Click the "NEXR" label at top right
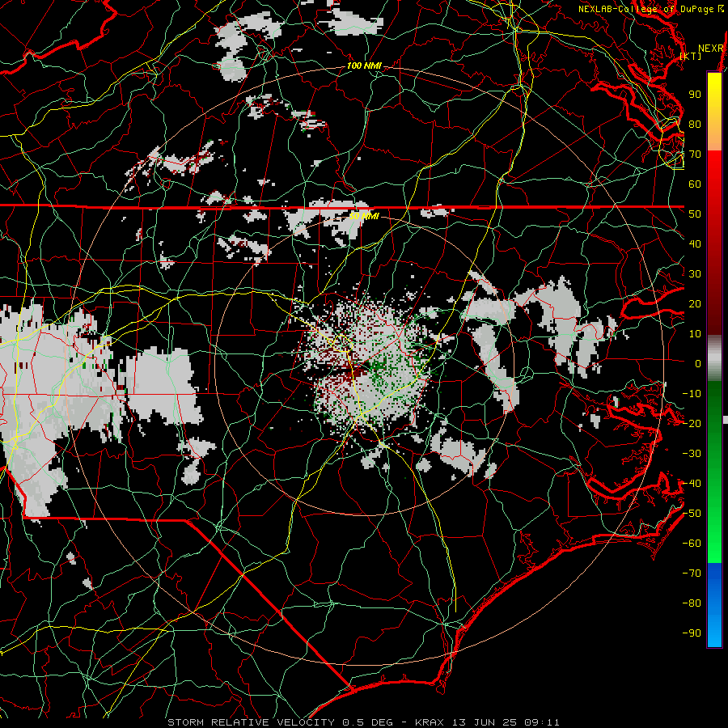Viewport: 728px width, 728px height. pyautogui.click(x=711, y=49)
